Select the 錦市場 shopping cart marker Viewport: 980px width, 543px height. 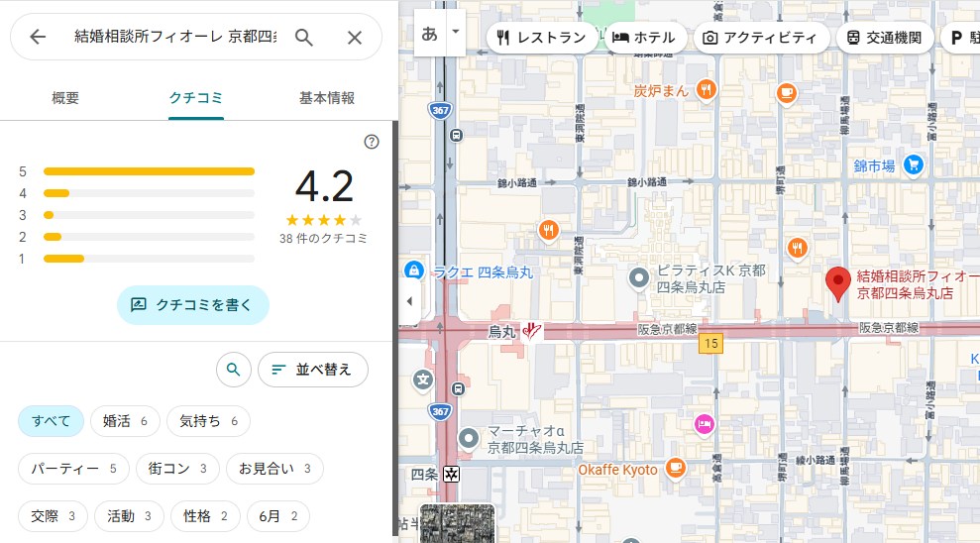913,165
